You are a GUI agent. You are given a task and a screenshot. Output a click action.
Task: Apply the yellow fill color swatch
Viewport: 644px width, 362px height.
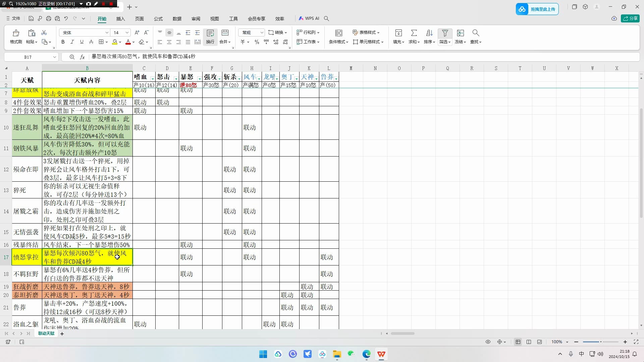115,42
